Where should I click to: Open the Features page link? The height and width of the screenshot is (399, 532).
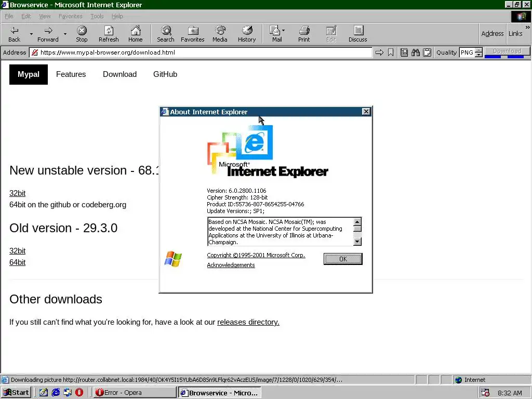click(71, 74)
